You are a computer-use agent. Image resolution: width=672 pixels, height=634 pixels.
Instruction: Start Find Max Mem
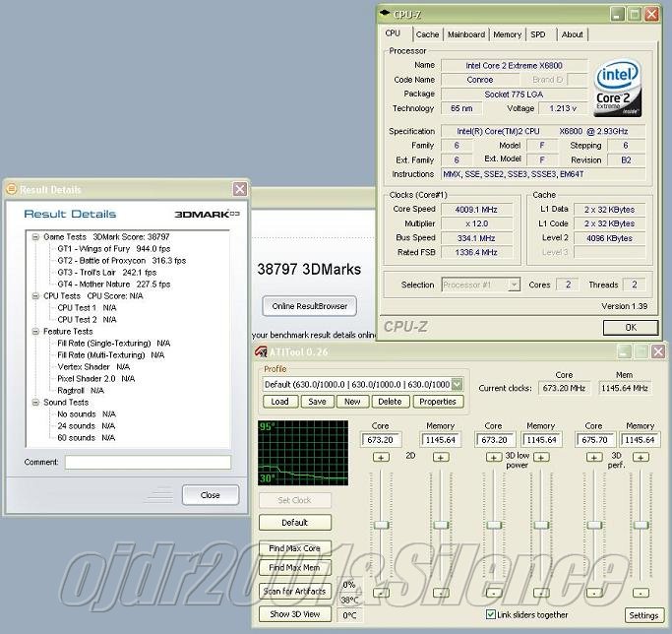coord(295,567)
